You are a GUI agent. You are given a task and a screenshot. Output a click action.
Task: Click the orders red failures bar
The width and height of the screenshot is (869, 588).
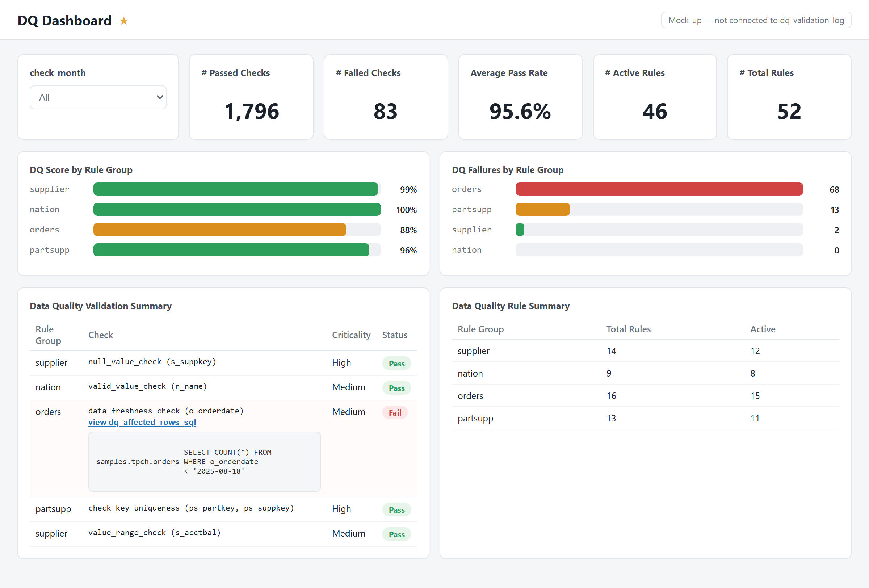coord(659,189)
